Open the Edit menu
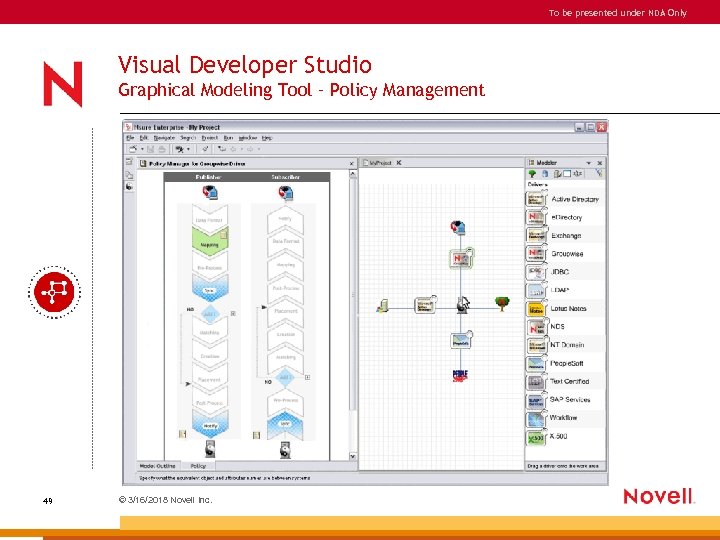 [x=144, y=138]
